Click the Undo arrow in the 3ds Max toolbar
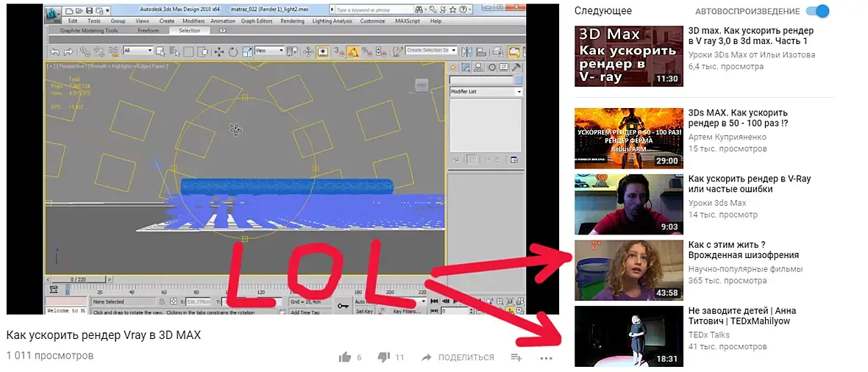Screen dimensions: 868x372 click(x=55, y=51)
